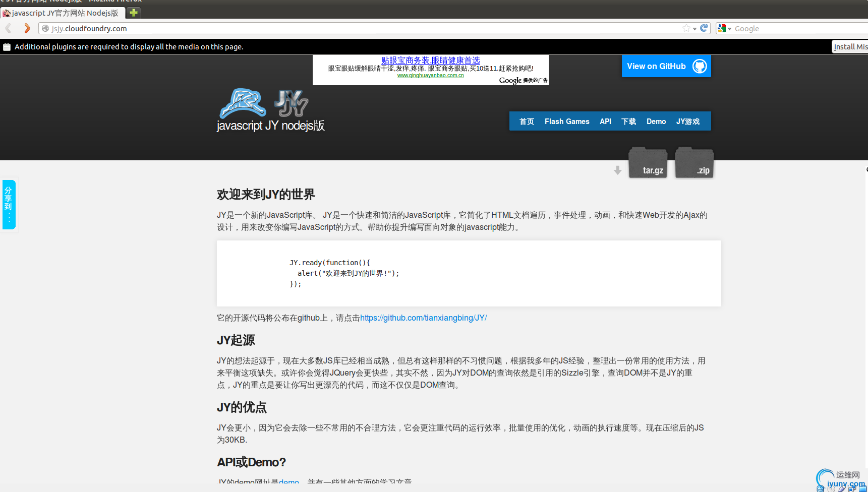Open the 首页 nav item

(527, 121)
